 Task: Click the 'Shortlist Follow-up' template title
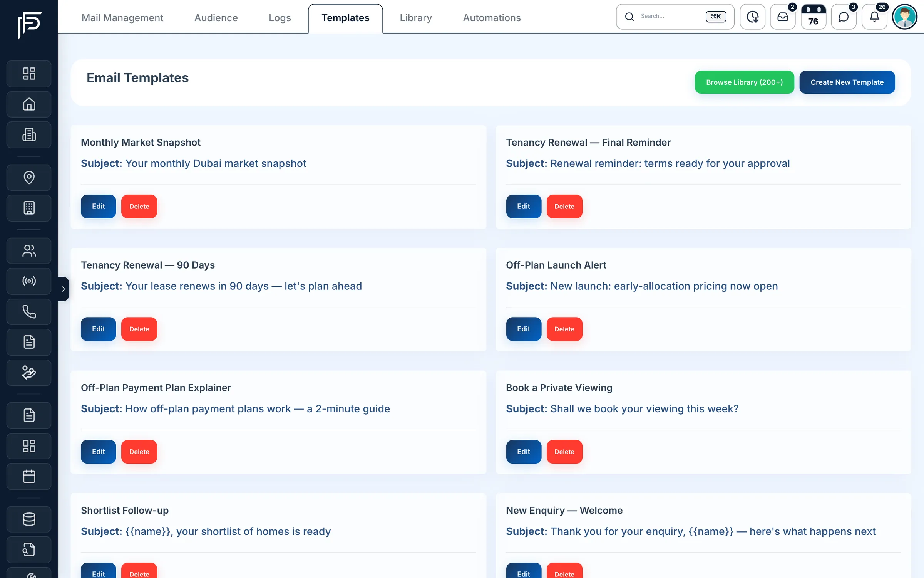(x=125, y=510)
